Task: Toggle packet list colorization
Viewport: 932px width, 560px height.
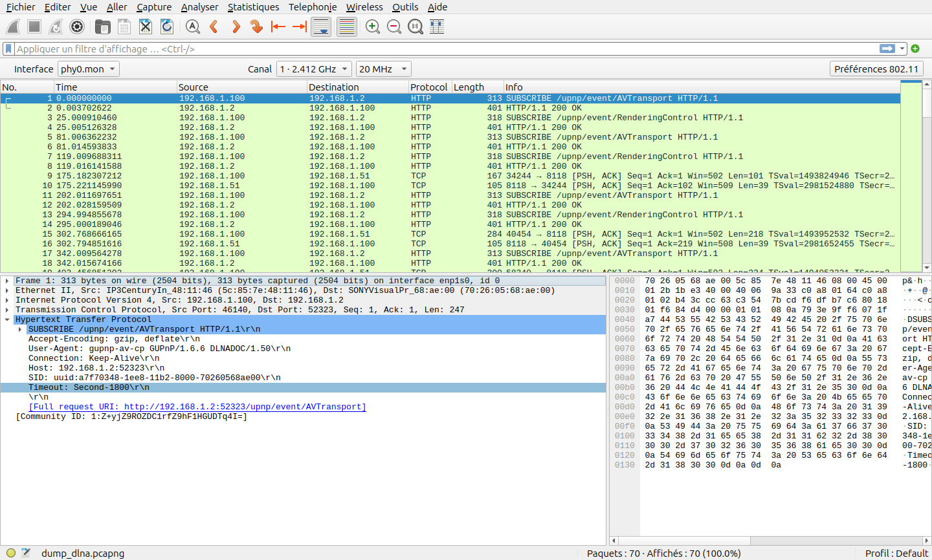Action: point(347,27)
